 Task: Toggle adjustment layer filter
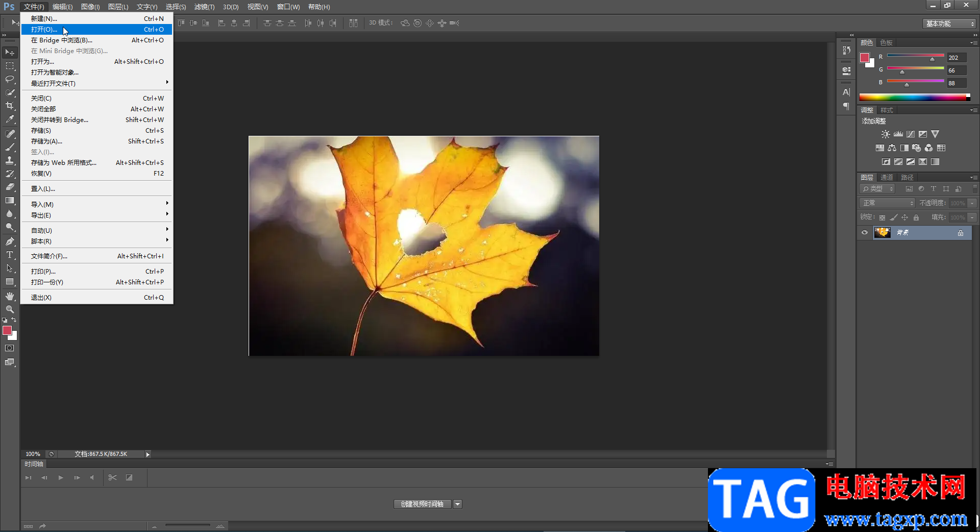(921, 189)
